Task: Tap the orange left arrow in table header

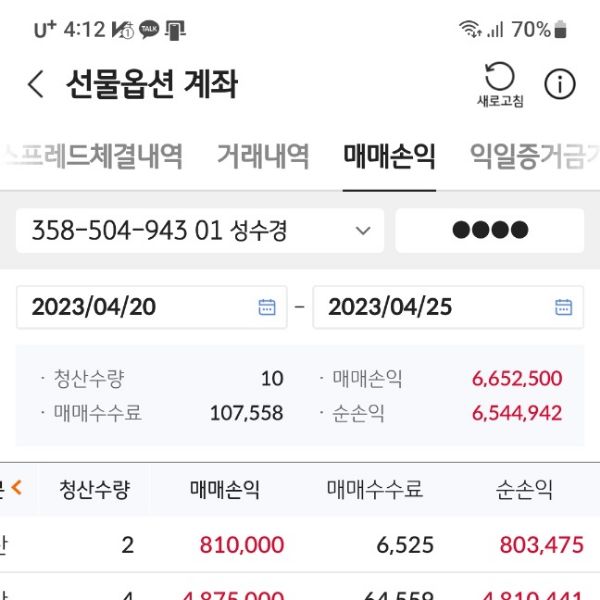Action: pyautogui.click(x=16, y=489)
